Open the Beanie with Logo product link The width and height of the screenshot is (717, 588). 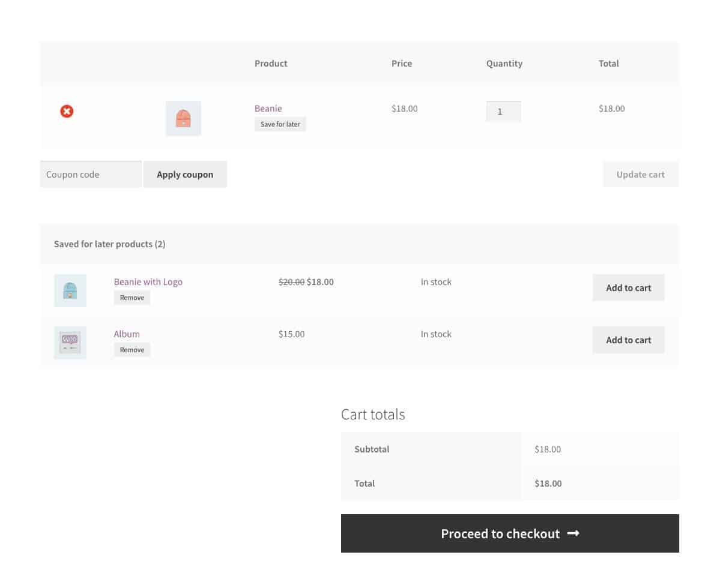(x=148, y=281)
